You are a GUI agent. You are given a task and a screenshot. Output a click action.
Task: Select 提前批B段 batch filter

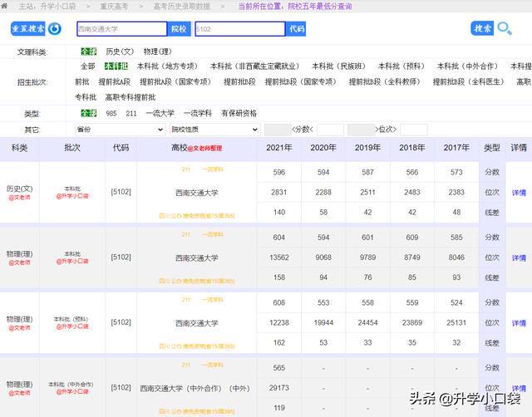click(x=239, y=81)
